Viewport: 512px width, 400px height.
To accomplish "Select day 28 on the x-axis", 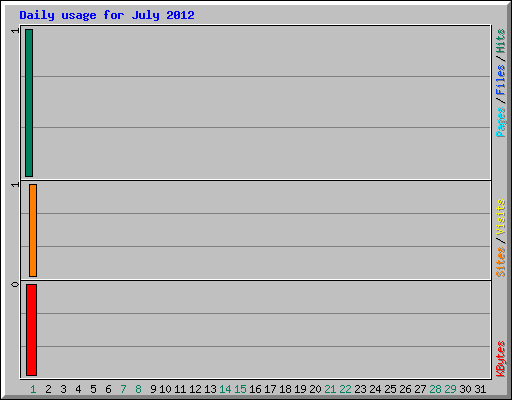I will tap(435, 389).
